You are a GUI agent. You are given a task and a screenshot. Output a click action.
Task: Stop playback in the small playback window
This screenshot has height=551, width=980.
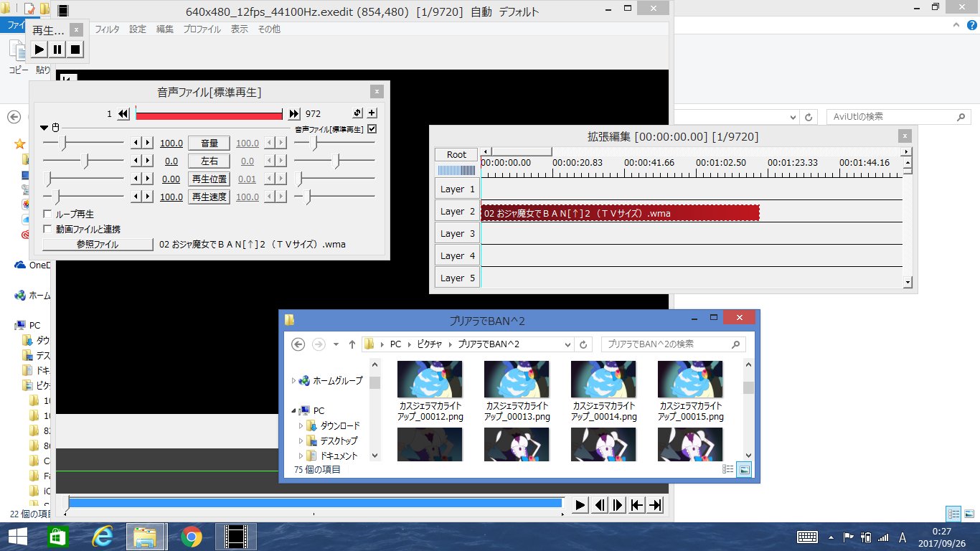coord(75,50)
